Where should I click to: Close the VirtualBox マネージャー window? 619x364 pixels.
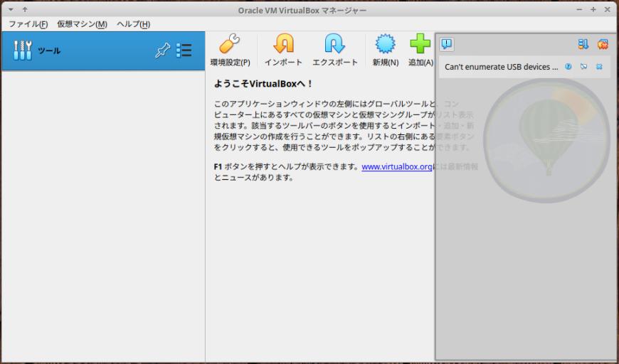pyautogui.click(x=607, y=9)
